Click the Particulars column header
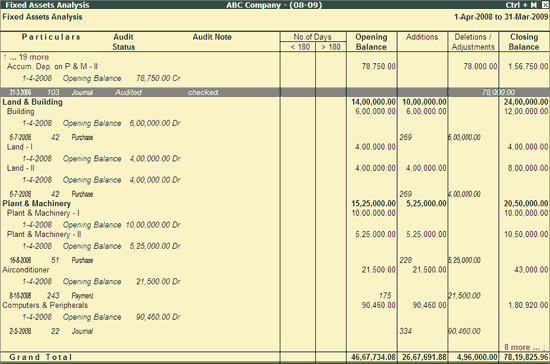 [x=51, y=37]
